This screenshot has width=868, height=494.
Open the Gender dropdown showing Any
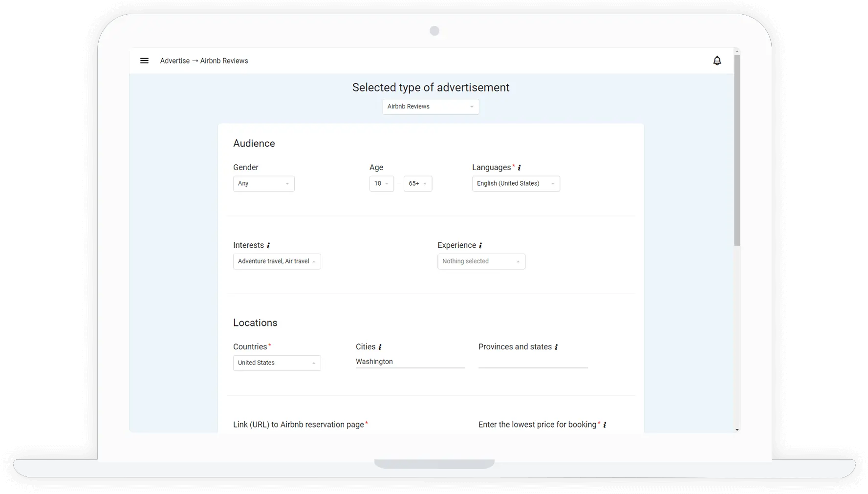coord(263,184)
